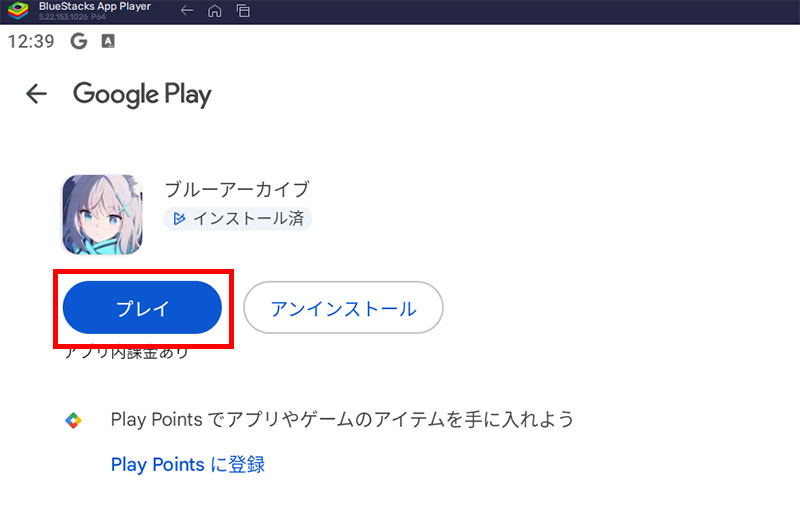
Task: Click the Play Points promotion text
Action: point(342,420)
